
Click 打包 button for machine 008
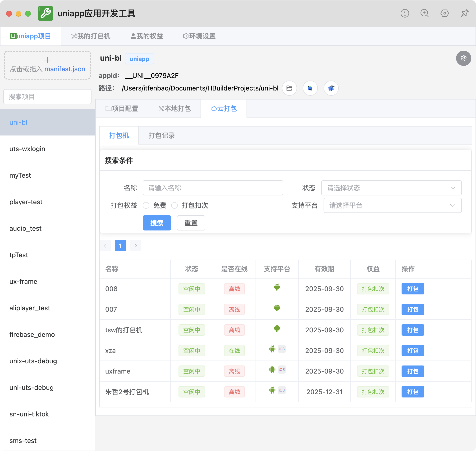[413, 289]
